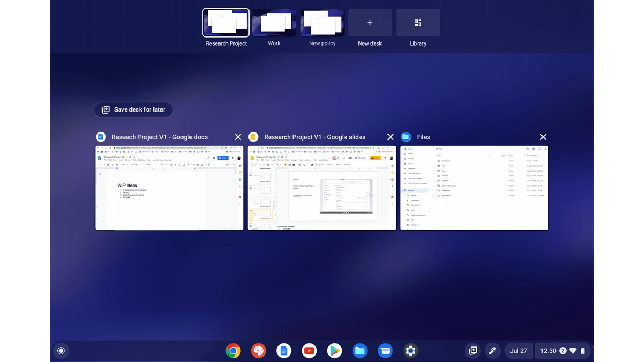The height and width of the screenshot is (362, 644).
Task: Open Google Play Store from the shelf
Action: click(334, 350)
